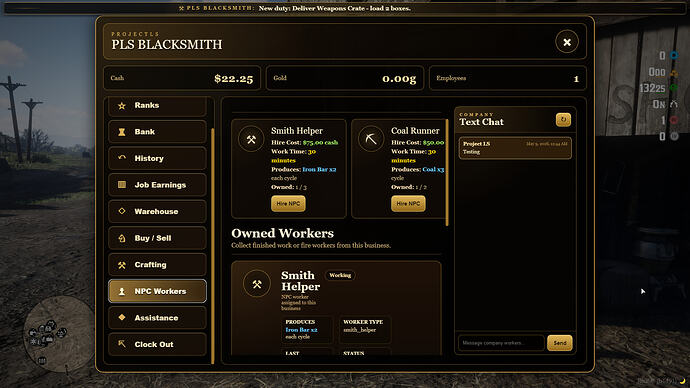Click the hire cards scrollbar
The image size is (690, 388).
tap(447, 172)
